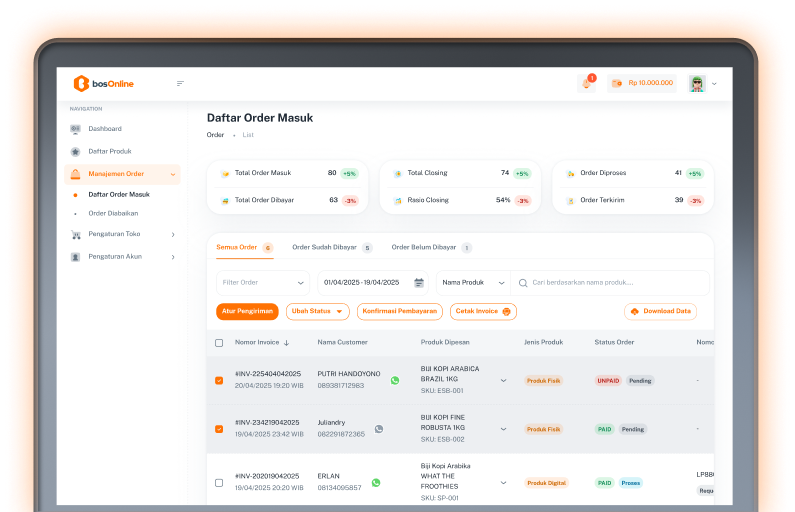Open the Nama Produk dropdown

pos(473,283)
